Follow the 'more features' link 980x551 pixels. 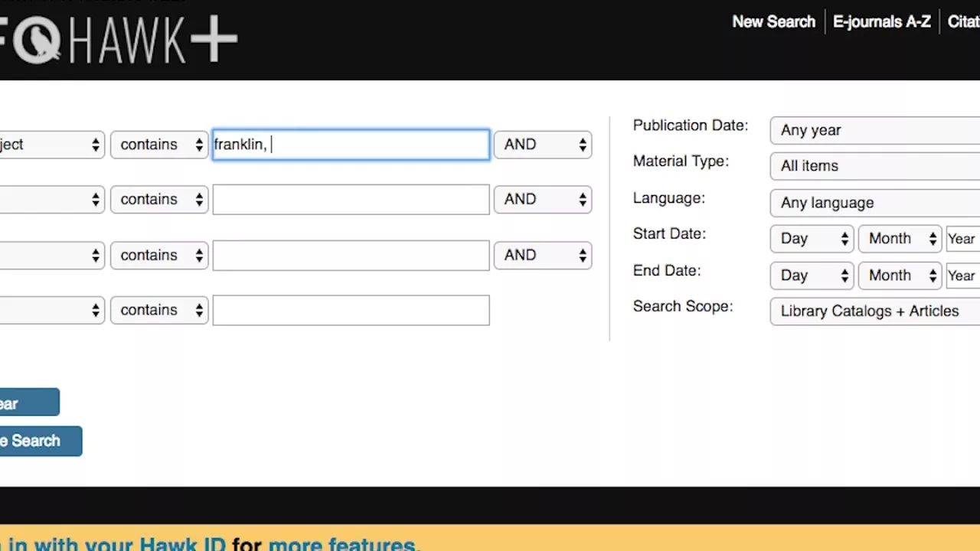pos(341,544)
